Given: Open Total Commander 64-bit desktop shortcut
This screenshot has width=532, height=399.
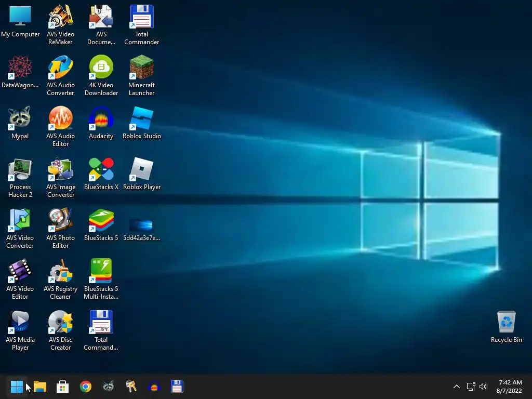Looking at the screenshot, I should [x=101, y=330].
